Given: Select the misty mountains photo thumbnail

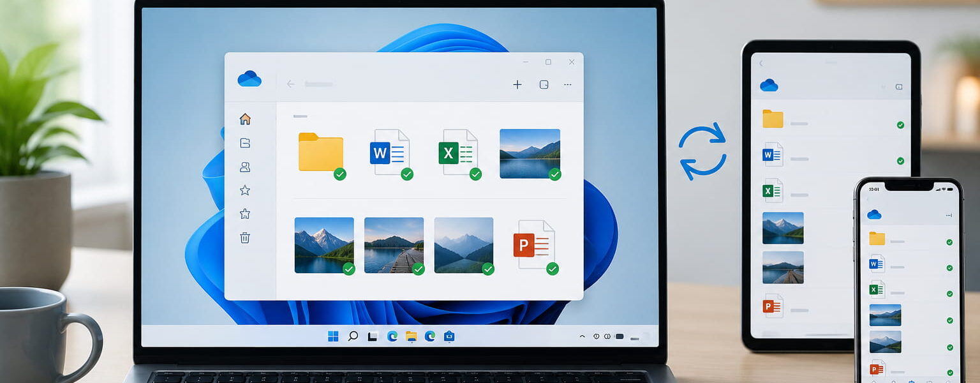Looking at the screenshot, I should pos(464,245).
